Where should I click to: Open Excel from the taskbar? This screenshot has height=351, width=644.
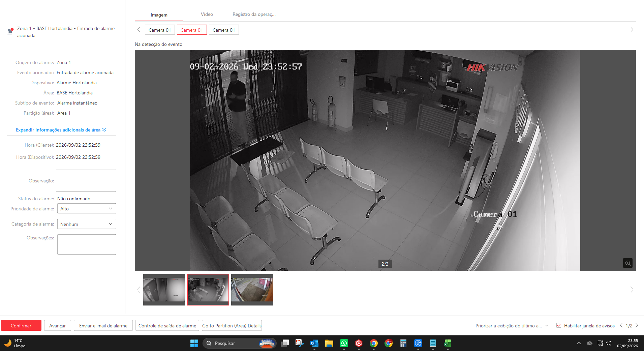point(448,343)
